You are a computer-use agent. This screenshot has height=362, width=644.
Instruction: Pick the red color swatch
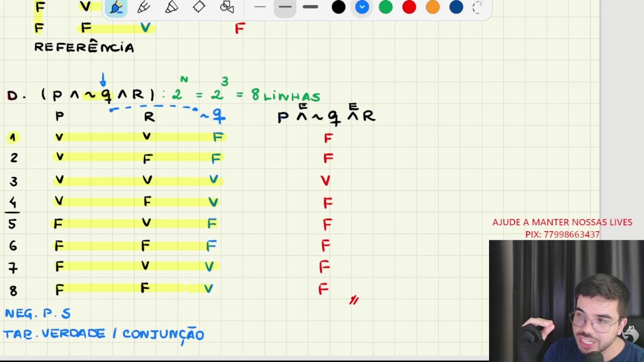point(410,7)
